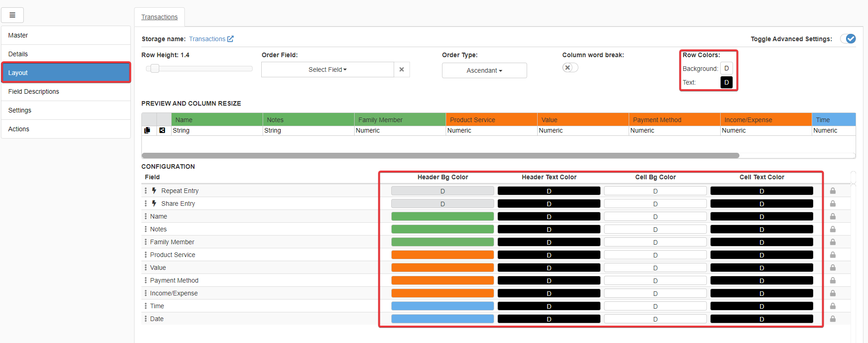The height and width of the screenshot is (343, 868).
Task: Click the preview table horizontal scrollbar
Action: coord(440,155)
